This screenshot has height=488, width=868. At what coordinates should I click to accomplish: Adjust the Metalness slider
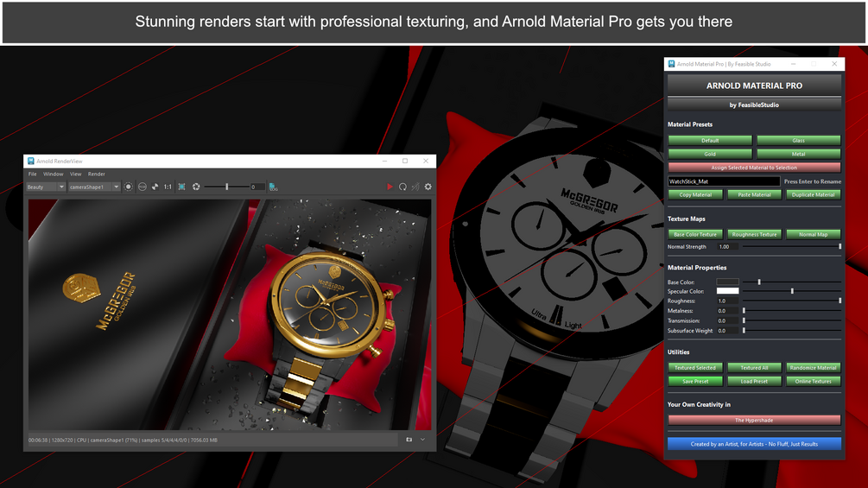coord(792,311)
